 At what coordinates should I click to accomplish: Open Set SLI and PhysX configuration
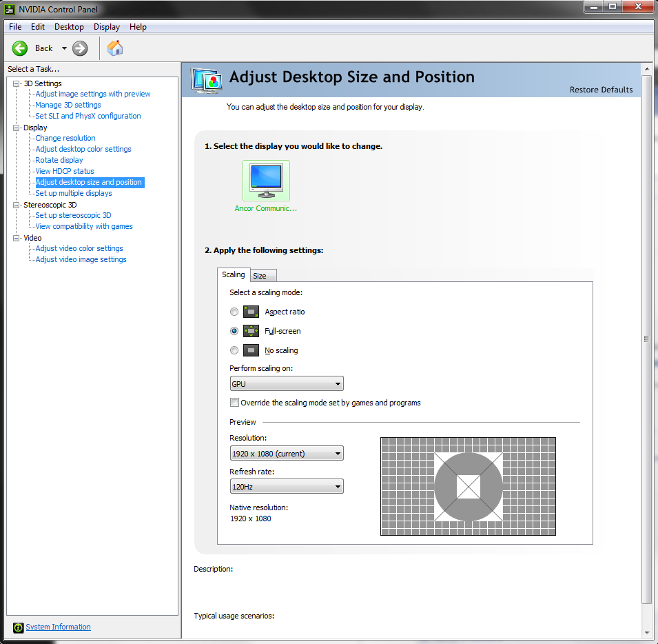coord(88,116)
